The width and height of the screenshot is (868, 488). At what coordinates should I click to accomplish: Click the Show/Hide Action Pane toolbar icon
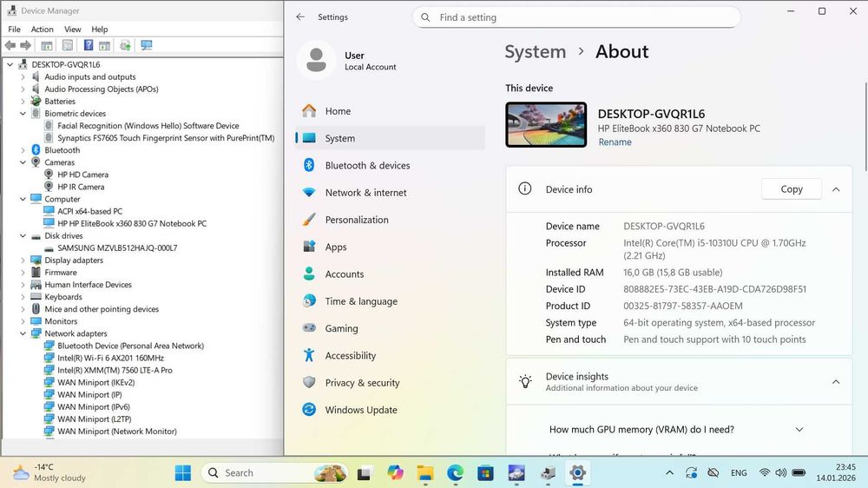click(x=105, y=45)
